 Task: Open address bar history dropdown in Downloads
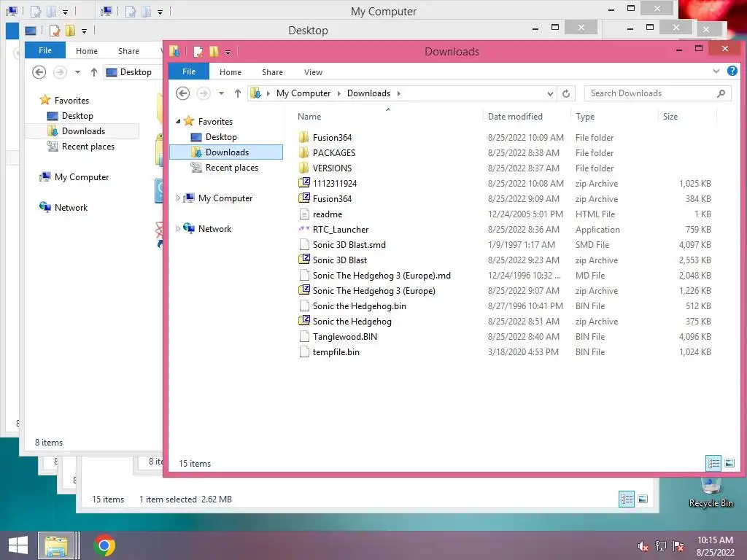tap(550, 93)
